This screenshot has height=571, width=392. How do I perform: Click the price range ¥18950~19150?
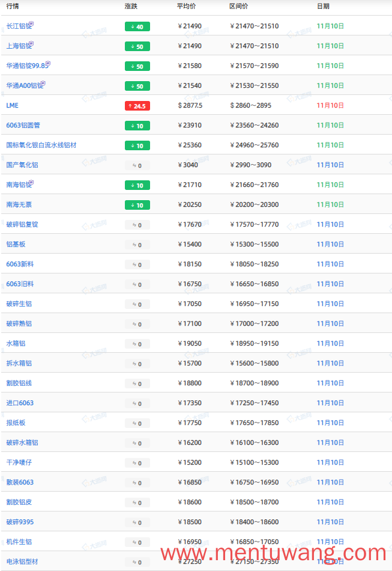coord(255,343)
